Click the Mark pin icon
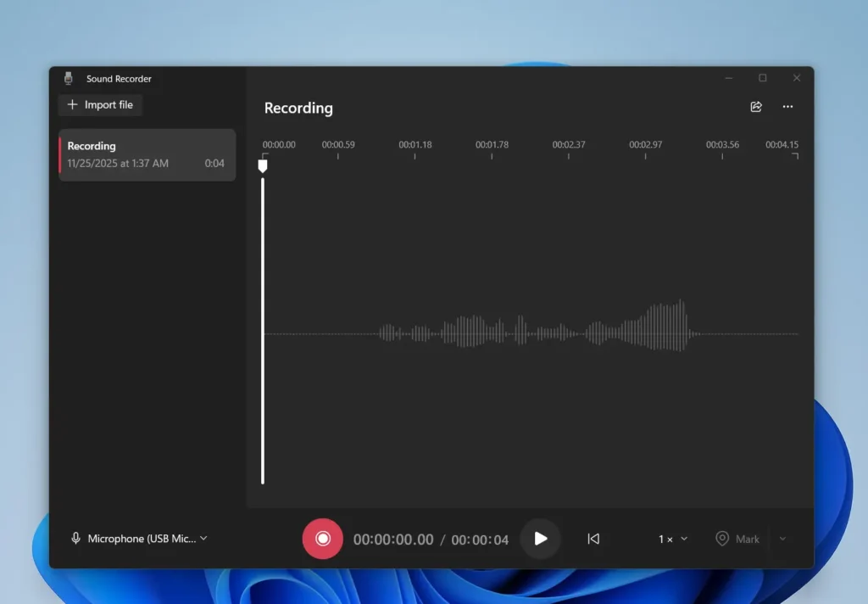The width and height of the screenshot is (868, 604). pyautogui.click(x=722, y=539)
